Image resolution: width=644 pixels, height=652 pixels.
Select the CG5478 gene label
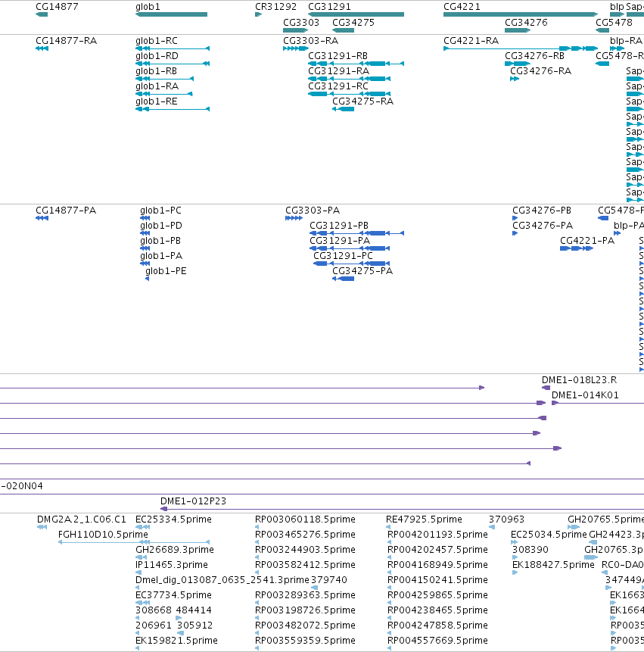[x=614, y=23]
